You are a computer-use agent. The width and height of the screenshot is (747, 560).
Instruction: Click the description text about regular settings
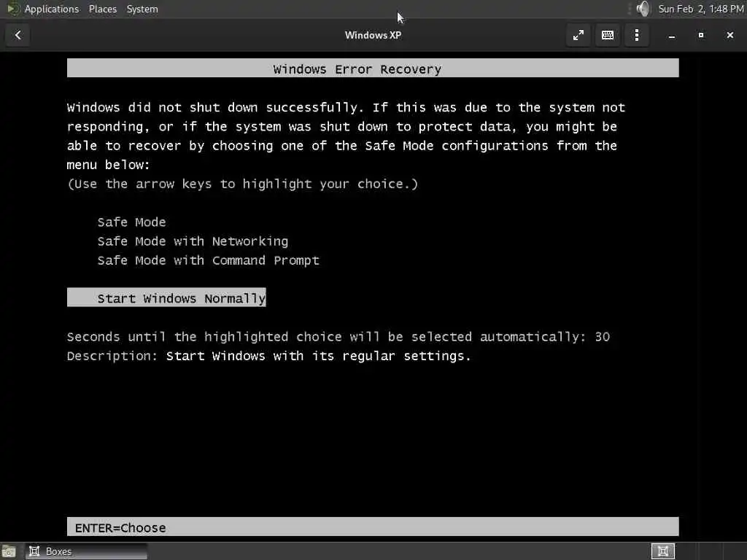tap(318, 356)
